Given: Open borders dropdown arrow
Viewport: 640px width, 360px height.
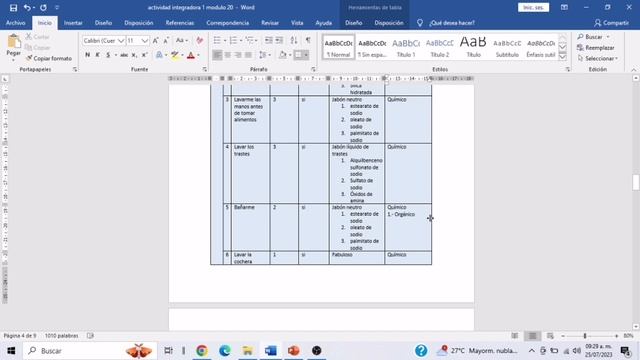Looking at the screenshot, I should 306,55.
